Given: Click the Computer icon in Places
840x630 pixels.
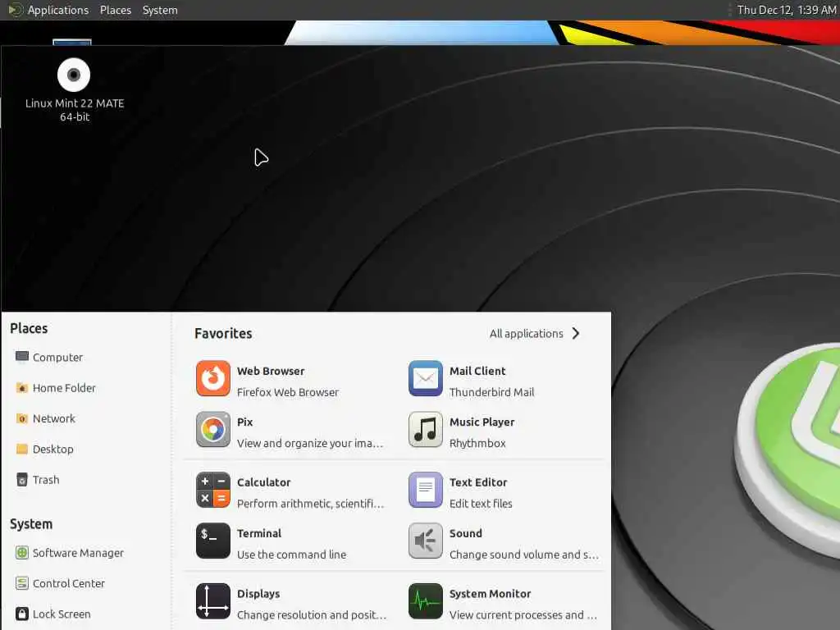Looking at the screenshot, I should pyautogui.click(x=22, y=357).
